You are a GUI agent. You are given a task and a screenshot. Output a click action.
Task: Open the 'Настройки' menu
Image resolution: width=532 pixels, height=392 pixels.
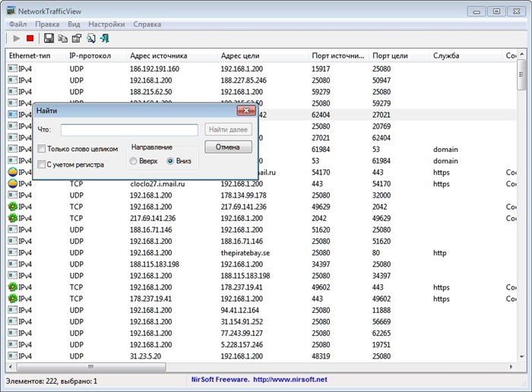point(106,24)
